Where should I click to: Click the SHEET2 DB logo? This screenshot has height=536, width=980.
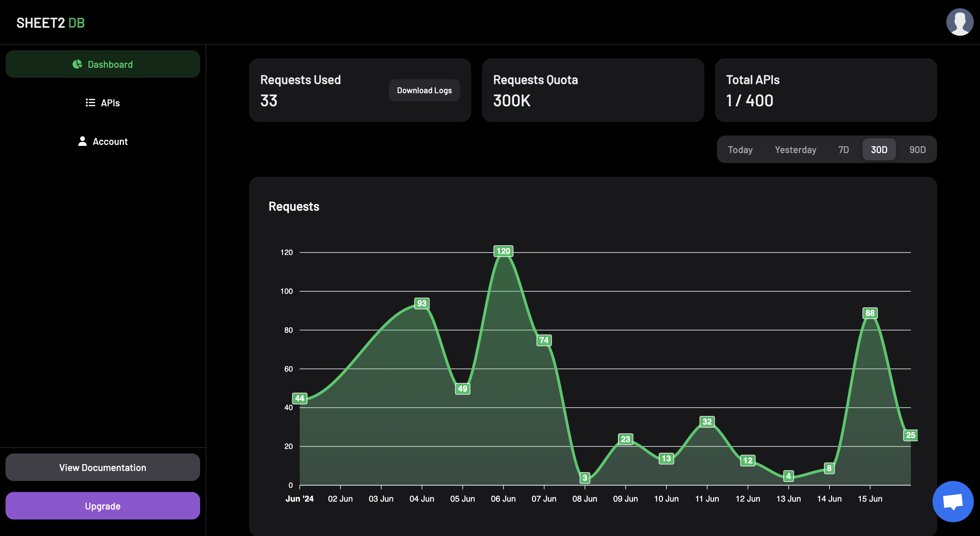click(x=51, y=23)
